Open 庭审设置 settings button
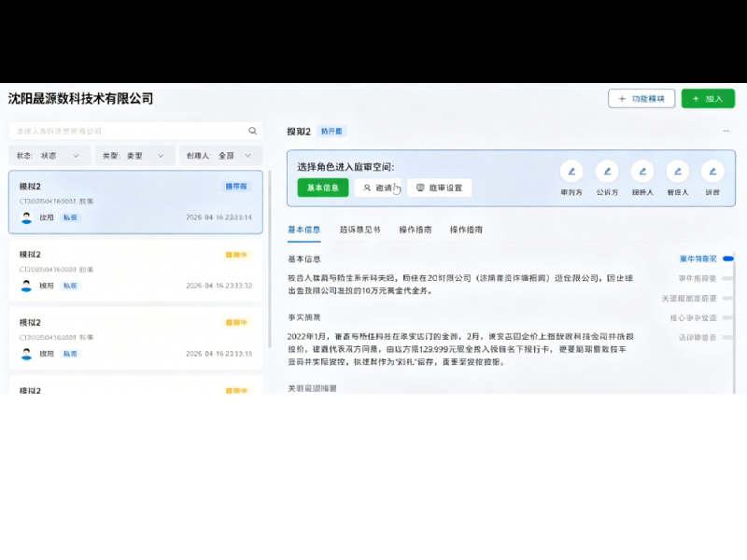Viewport: 747px width, 560px height. 439,188
